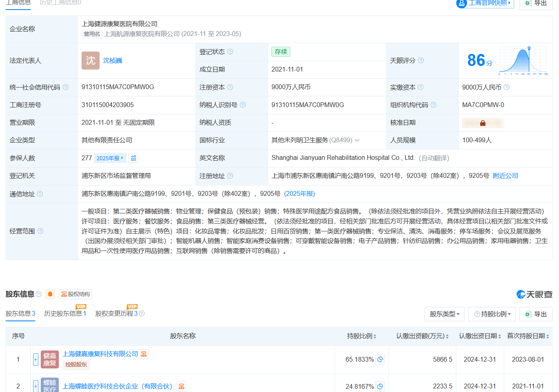The image size is (559, 392).
Task: Click the orange bell monitor icon
Action: pos(50,294)
